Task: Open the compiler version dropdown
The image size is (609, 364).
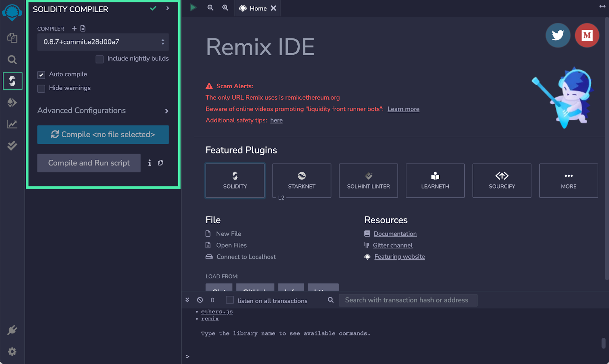Action: click(x=102, y=42)
